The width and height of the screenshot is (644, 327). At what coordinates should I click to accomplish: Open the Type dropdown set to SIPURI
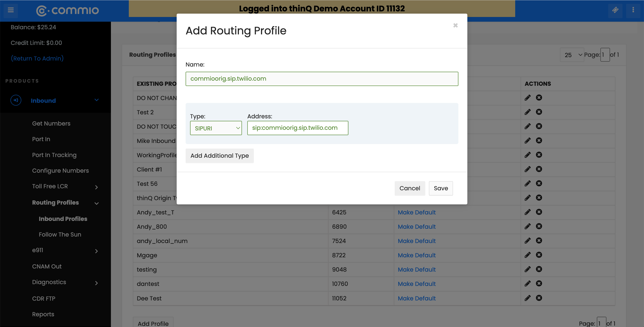tap(216, 128)
